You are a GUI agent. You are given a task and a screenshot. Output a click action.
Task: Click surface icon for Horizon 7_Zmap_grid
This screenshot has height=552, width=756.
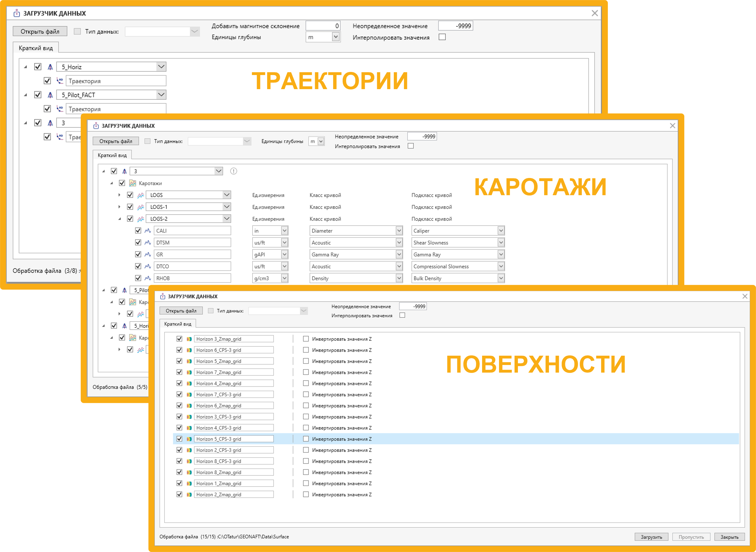[x=189, y=372]
